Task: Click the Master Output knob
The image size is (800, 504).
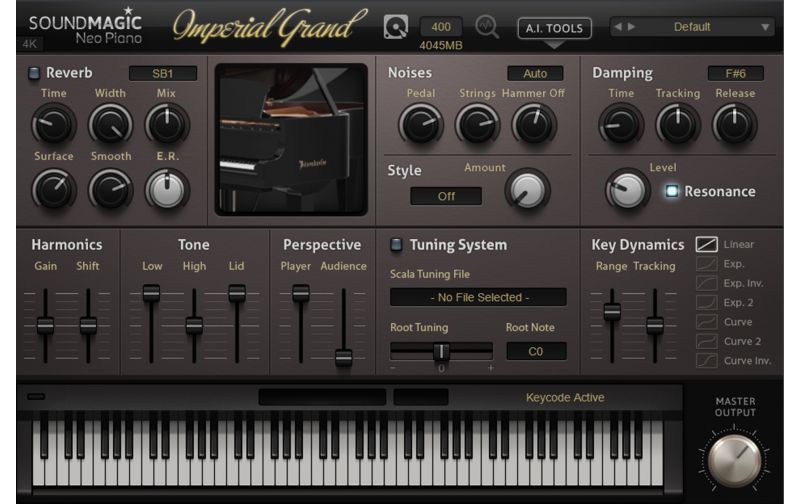Action: pos(734,460)
